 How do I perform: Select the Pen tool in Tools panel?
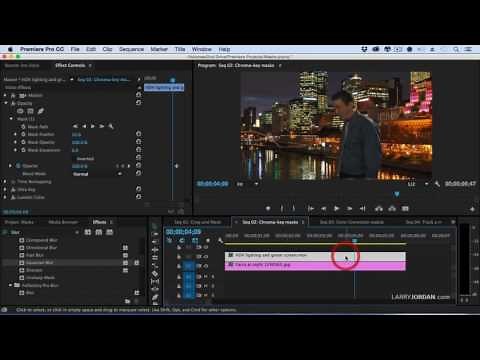155,297
